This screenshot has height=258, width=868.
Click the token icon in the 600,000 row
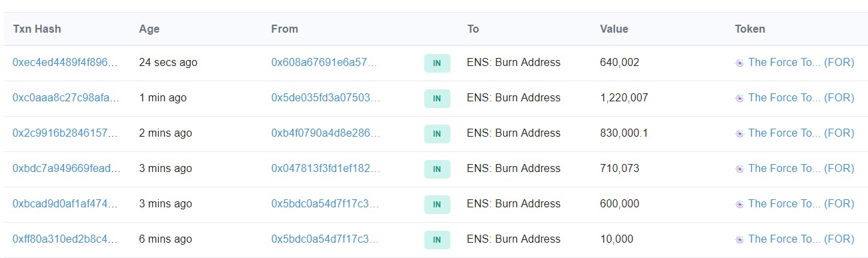pos(739,204)
